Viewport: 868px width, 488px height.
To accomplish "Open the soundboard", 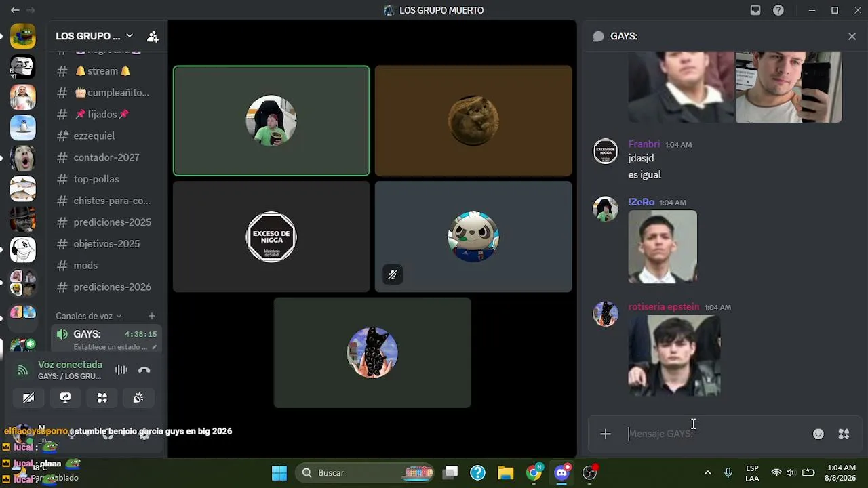I will (x=139, y=398).
